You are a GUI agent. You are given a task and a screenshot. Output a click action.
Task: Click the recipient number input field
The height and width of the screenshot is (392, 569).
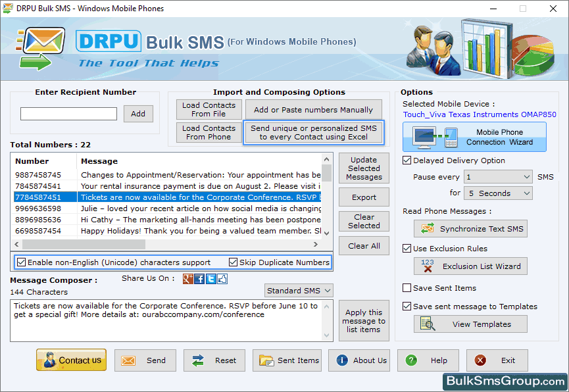tap(68, 114)
